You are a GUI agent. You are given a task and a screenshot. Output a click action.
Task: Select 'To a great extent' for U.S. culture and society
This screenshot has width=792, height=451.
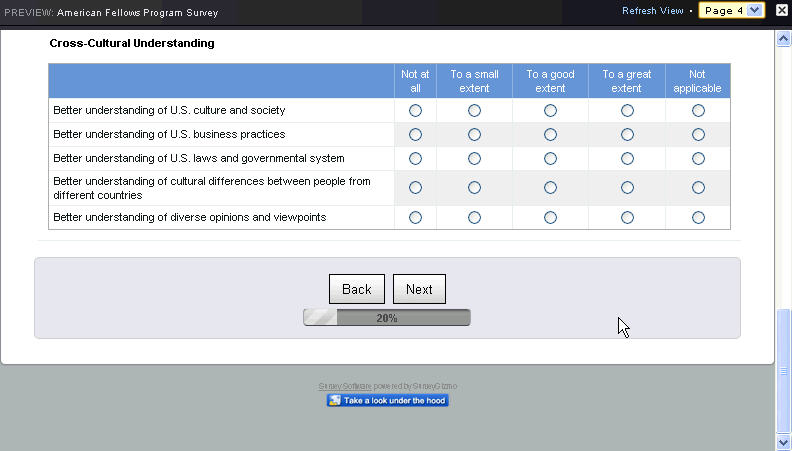click(x=627, y=111)
